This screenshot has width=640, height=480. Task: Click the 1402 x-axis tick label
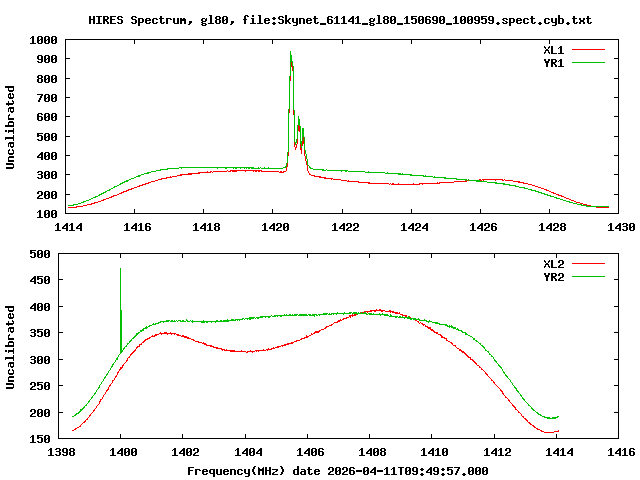185,452
